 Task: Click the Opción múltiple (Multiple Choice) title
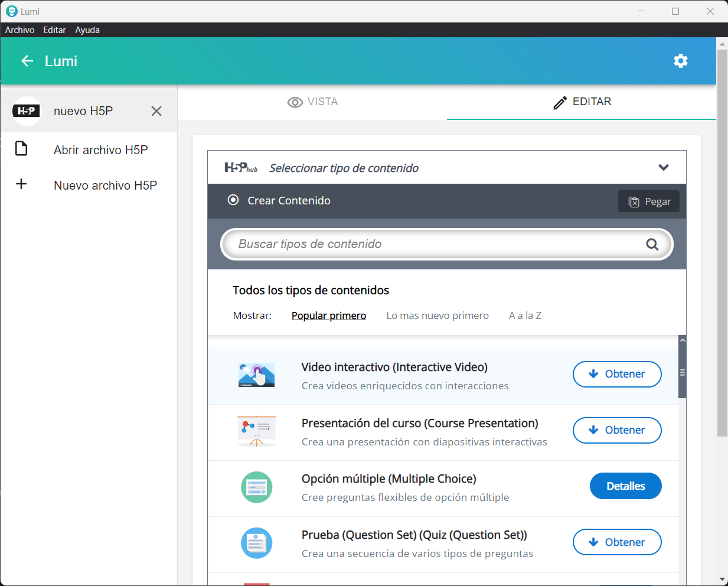point(389,479)
